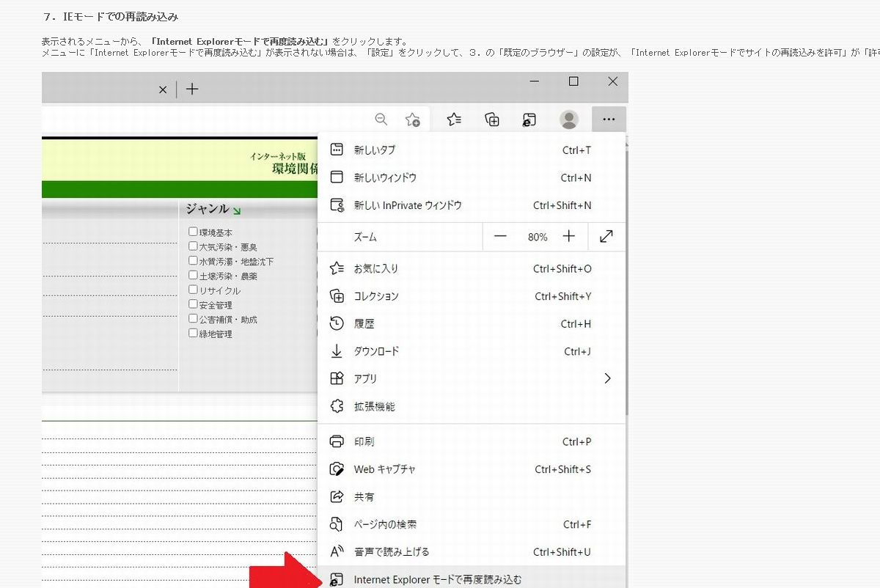Open 拡張機能 from the menu
Image resolution: width=880 pixels, height=588 pixels.
pos(472,406)
